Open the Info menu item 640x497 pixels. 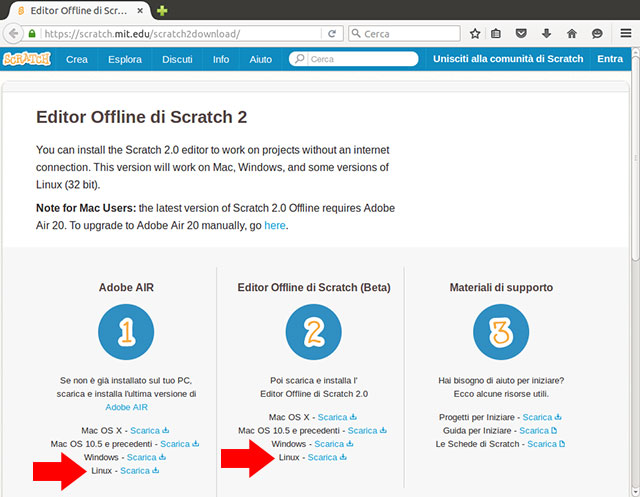click(221, 59)
